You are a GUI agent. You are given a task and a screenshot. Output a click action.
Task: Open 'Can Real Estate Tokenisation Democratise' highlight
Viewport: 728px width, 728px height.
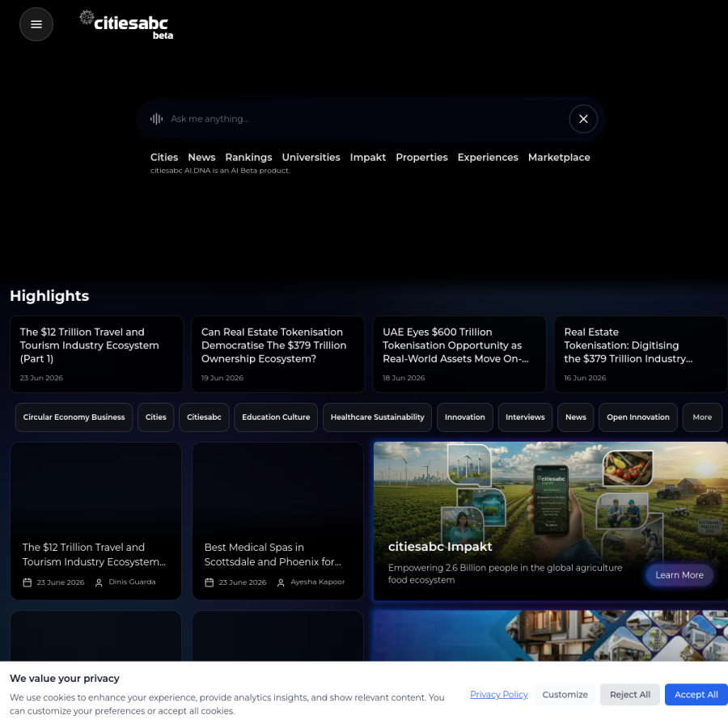coord(278,354)
